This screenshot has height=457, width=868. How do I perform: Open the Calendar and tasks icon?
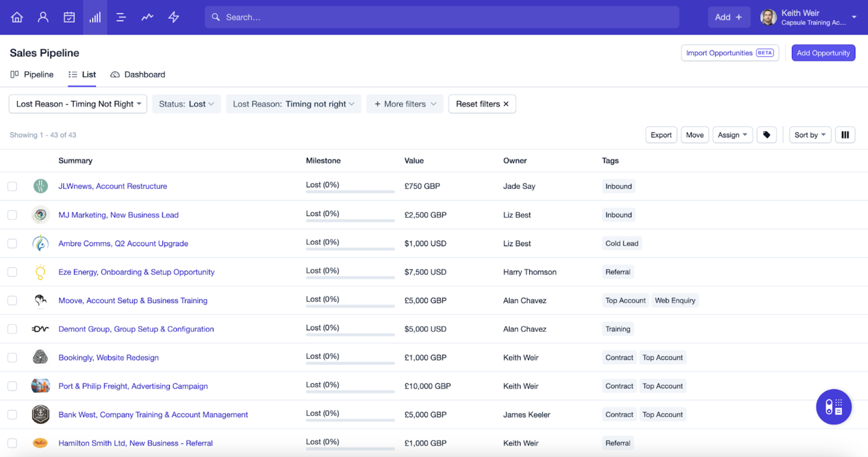(x=69, y=17)
